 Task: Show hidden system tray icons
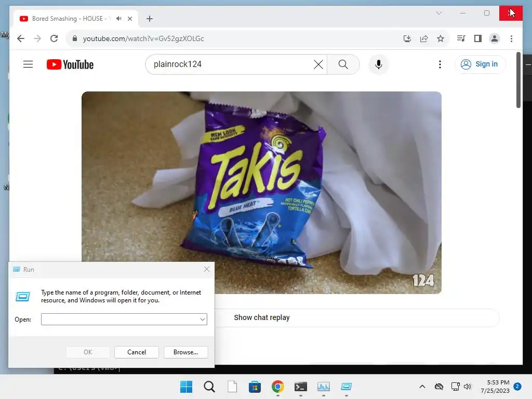pos(422,387)
